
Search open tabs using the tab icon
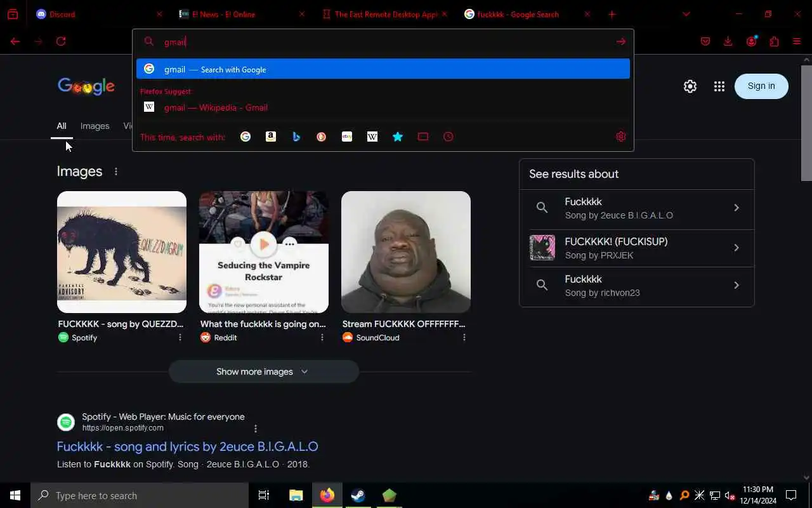(423, 137)
